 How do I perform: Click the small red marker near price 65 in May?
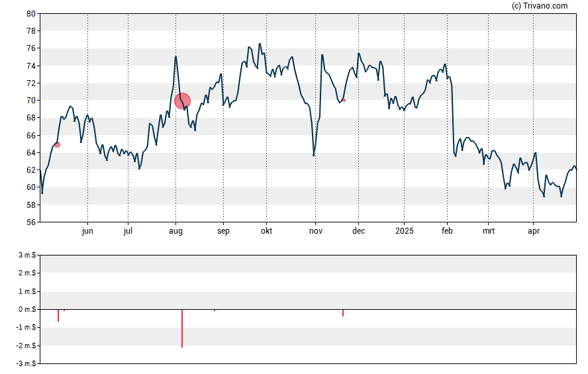[x=58, y=145]
